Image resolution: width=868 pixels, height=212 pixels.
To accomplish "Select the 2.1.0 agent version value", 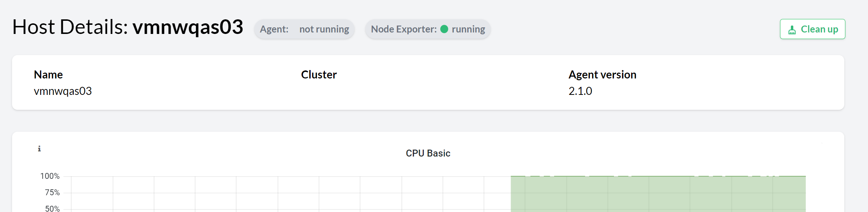I will point(580,91).
